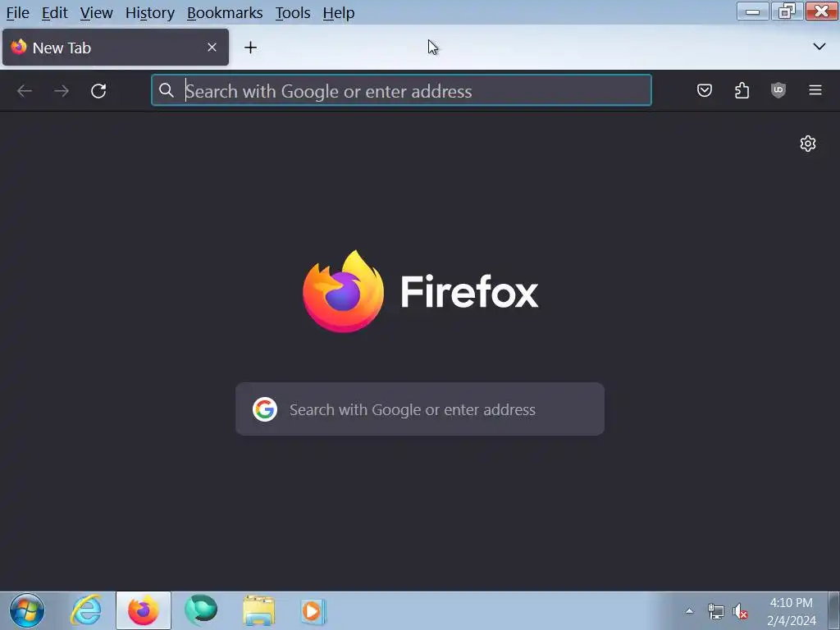Click the magnifier icon in address bar
The image size is (840, 630).
167,90
